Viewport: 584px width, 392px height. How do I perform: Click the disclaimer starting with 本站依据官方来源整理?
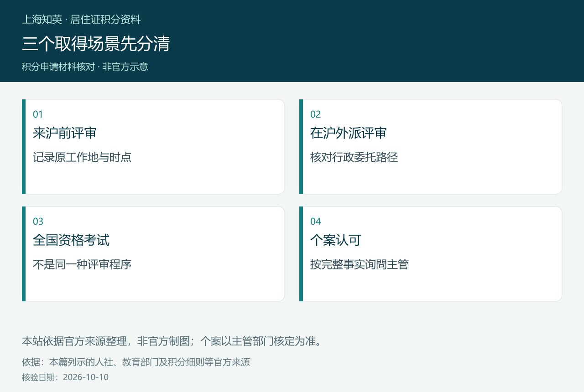[172, 341]
